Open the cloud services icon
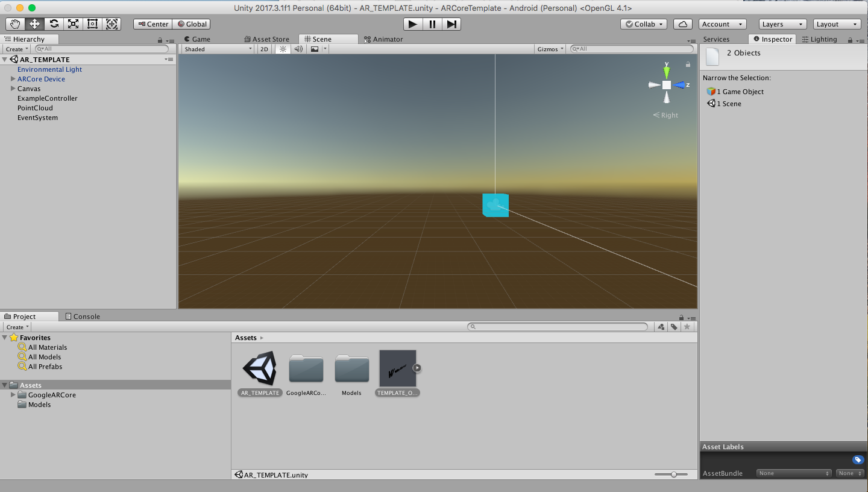868x492 pixels. 682,24
